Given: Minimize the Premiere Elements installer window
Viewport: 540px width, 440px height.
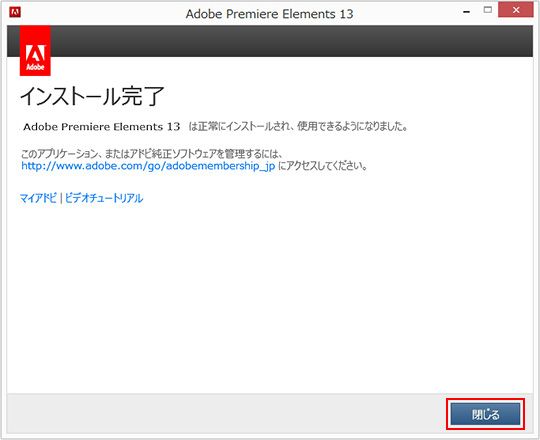Looking at the screenshot, I should click(467, 12).
